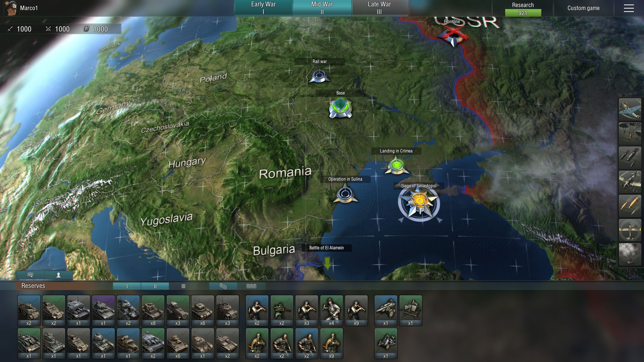This screenshot has height=362, width=644.
Task: Switch reserves to stacked cards view
Action: [x=223, y=286]
